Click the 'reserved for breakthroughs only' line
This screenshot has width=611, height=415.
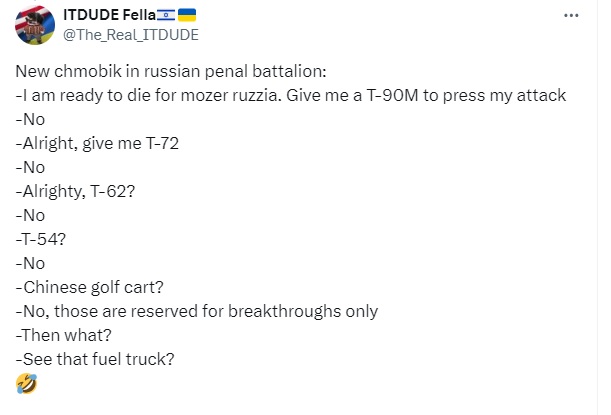click(x=197, y=311)
